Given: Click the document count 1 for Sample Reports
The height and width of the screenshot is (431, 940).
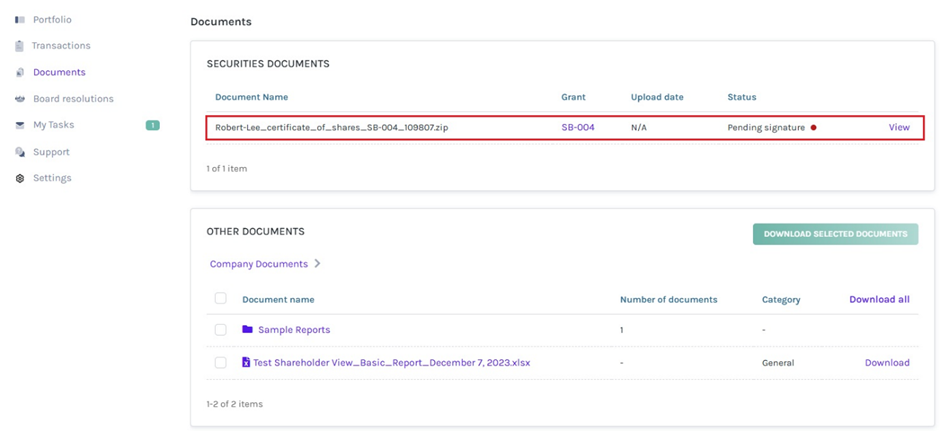Looking at the screenshot, I should (x=622, y=330).
